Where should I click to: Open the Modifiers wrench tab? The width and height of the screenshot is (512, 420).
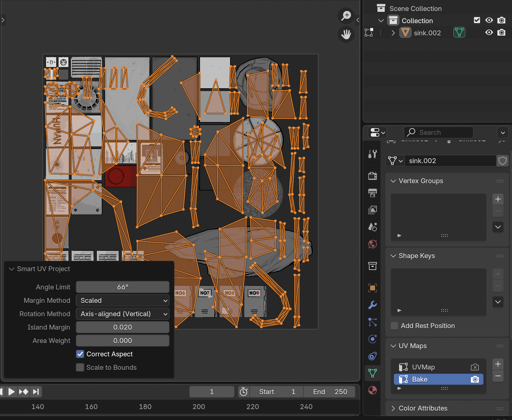[x=373, y=305]
